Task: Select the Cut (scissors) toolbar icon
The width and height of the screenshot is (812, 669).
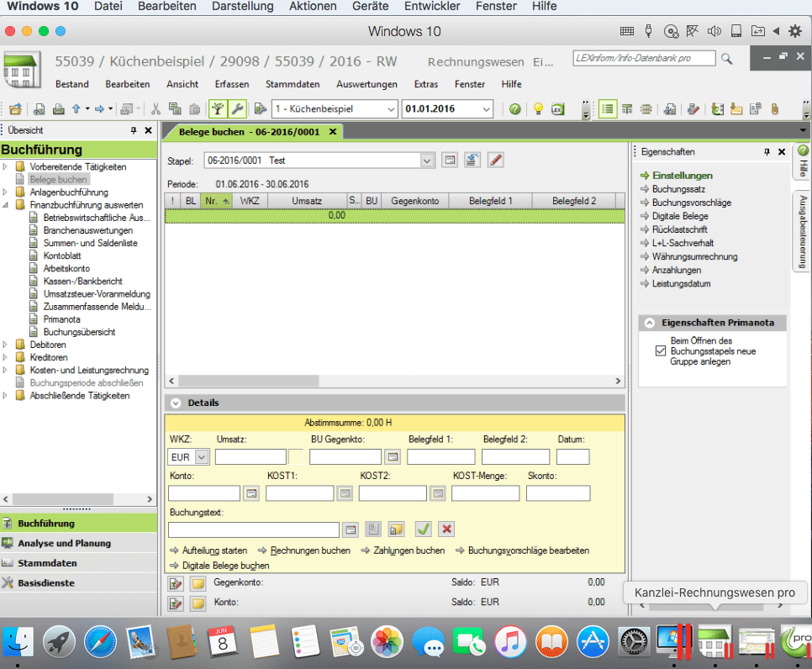Action: pos(155,108)
